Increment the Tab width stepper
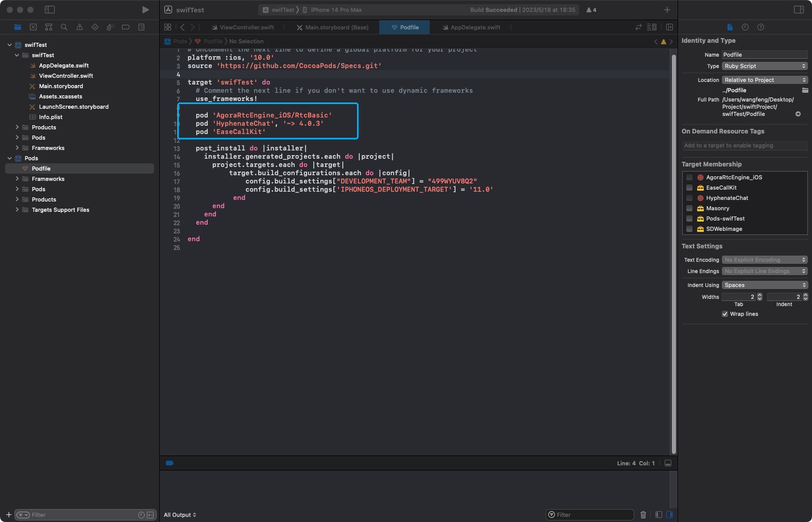The image size is (812, 522). (759, 295)
